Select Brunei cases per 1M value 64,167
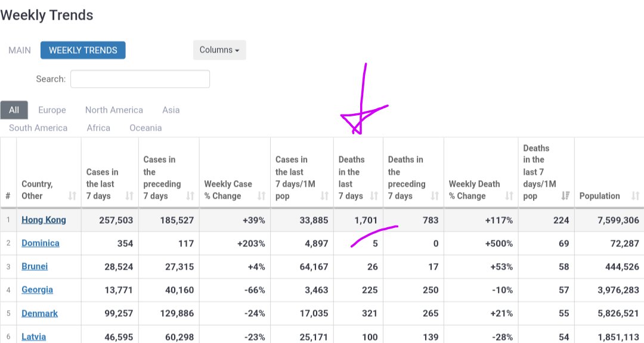The width and height of the screenshot is (644, 343). (314, 267)
